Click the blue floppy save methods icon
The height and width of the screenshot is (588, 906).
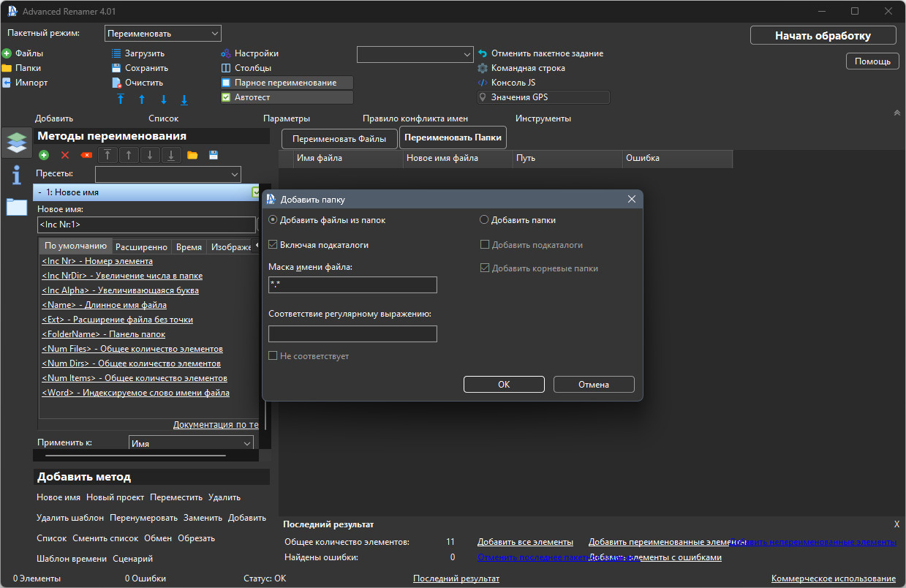click(214, 155)
